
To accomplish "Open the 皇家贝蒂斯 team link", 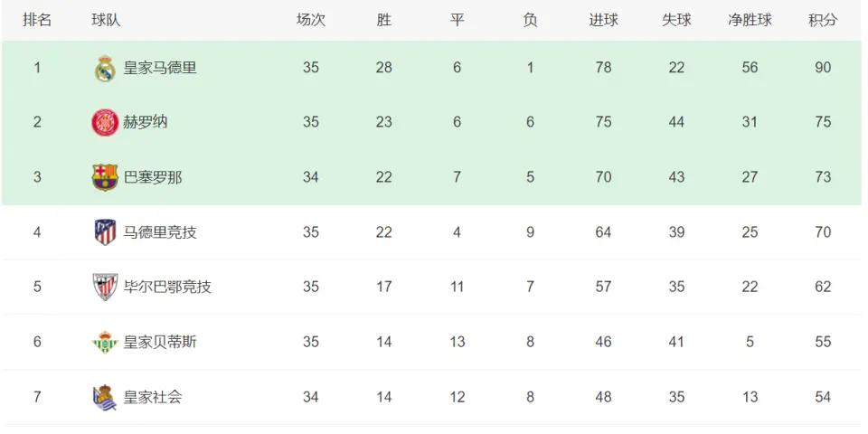I will click(x=159, y=342).
